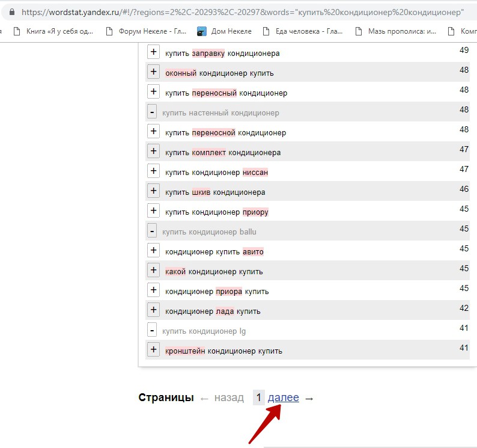Add phrase 'какой кондиционер купить' with plus
Image resolution: width=477 pixels, height=448 pixels.
(x=153, y=270)
